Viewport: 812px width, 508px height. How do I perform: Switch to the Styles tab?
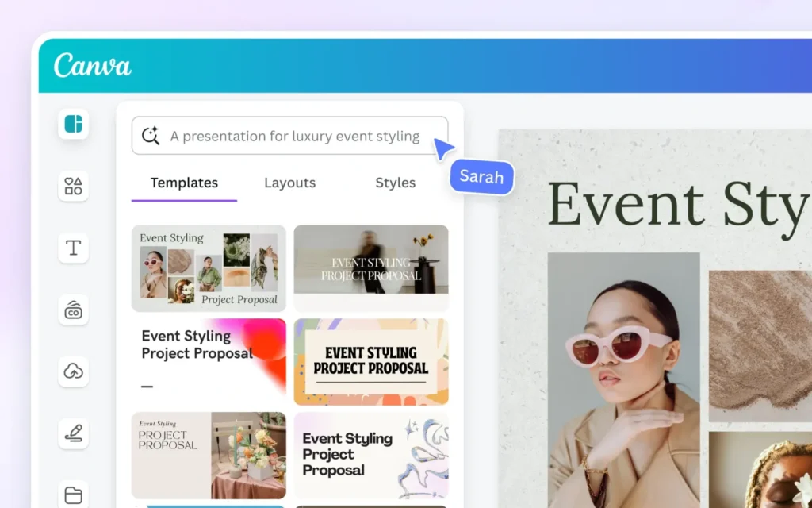point(396,183)
